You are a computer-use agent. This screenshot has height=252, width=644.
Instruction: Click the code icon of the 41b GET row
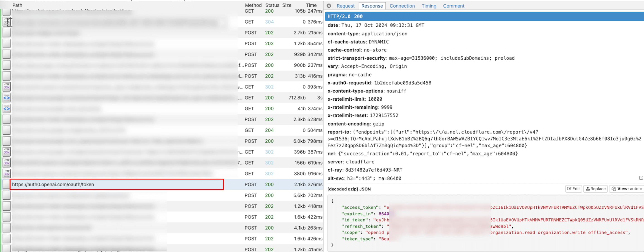(x=7, y=109)
